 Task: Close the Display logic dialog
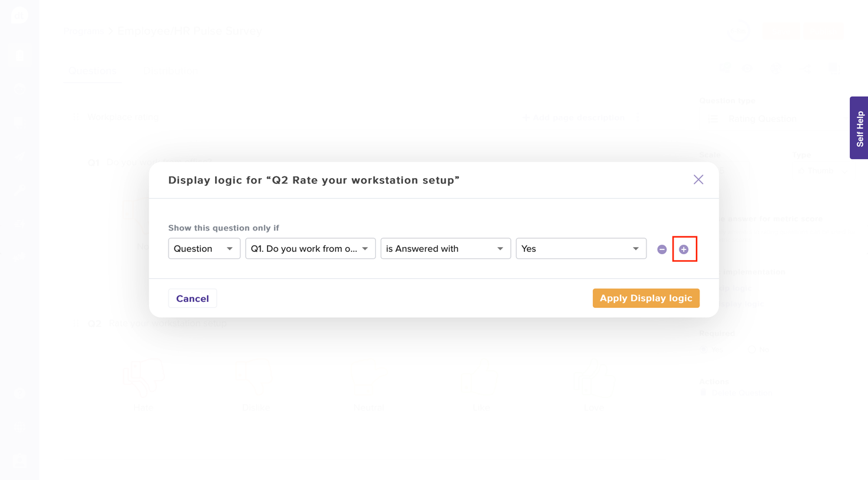pos(698,180)
